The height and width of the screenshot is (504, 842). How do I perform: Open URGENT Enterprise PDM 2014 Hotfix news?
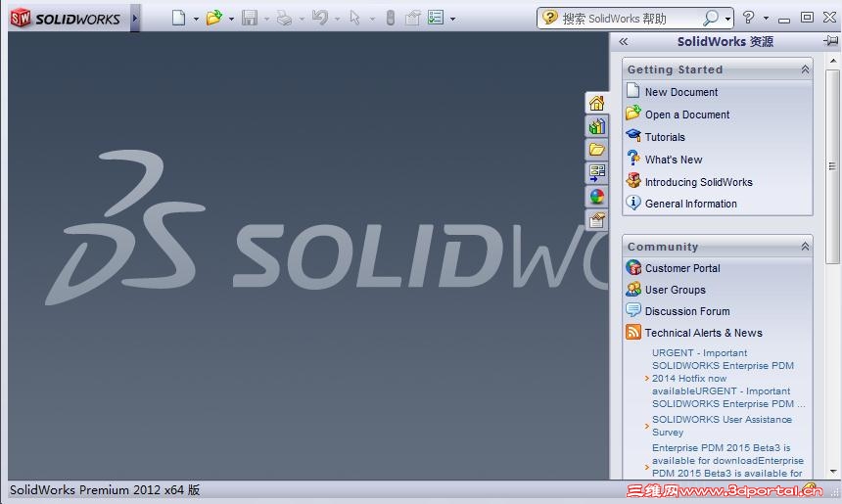coord(728,378)
